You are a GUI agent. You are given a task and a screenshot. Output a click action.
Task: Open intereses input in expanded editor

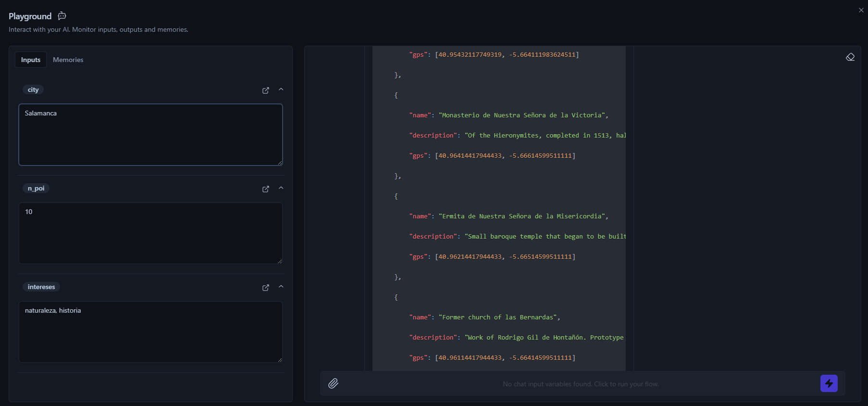[x=266, y=287]
